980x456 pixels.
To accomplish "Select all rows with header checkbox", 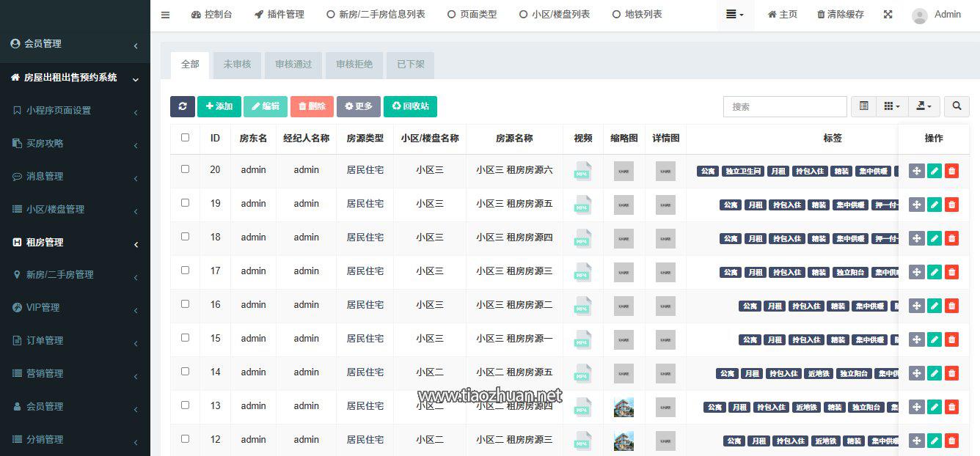I will tap(185, 137).
